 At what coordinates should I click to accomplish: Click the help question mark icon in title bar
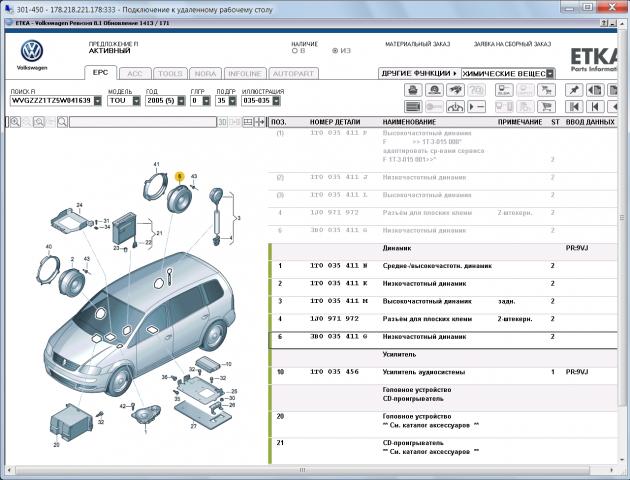click(x=605, y=23)
